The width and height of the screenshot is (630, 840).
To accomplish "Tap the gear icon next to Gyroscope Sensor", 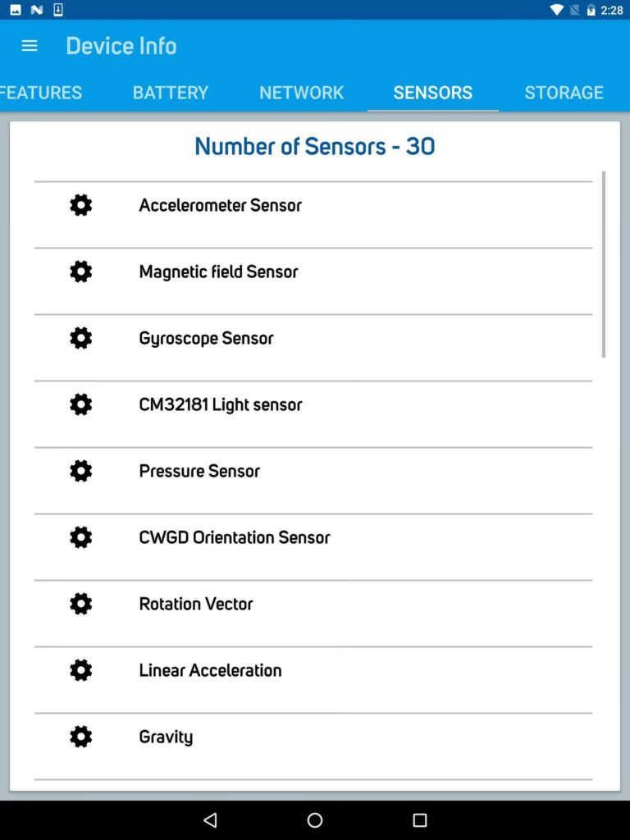I will pos(80,338).
